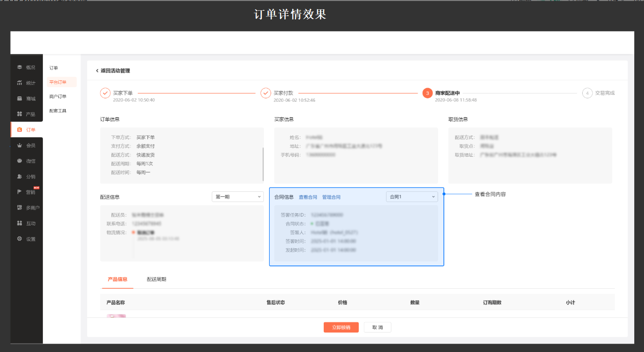Image resolution: width=644 pixels, height=352 pixels.
Task: Expand the 第一期 delivery period dropdown
Action: pyautogui.click(x=238, y=197)
